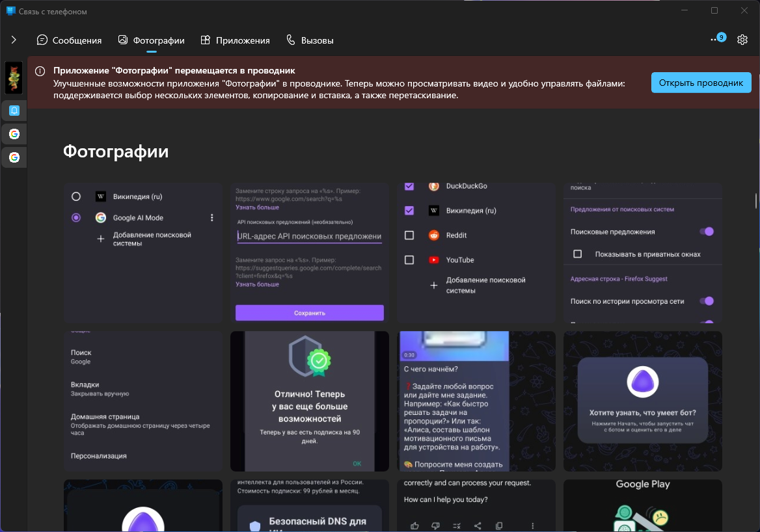
Task: Open photo showing Google AI Mode radio list
Action: [x=143, y=253]
